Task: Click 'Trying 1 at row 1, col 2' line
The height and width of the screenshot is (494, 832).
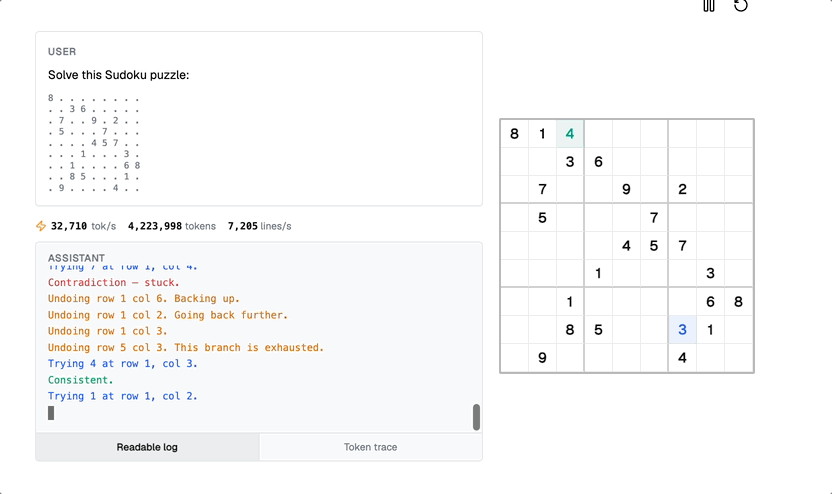Action: [x=123, y=396]
